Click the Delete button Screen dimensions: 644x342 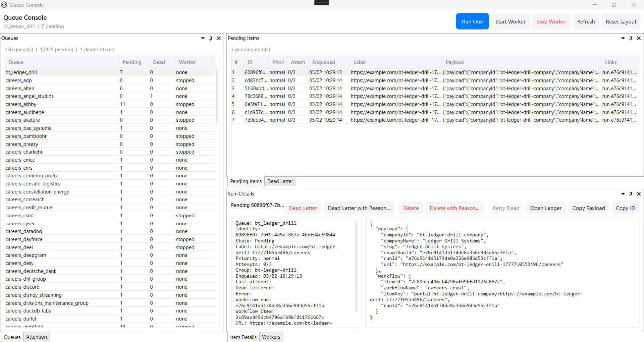[411, 208]
